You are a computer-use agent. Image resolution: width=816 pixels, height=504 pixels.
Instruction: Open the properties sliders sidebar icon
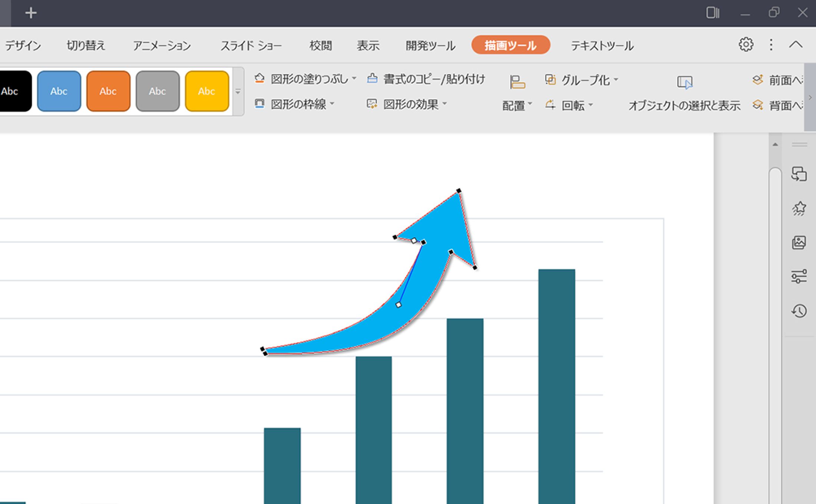point(799,276)
